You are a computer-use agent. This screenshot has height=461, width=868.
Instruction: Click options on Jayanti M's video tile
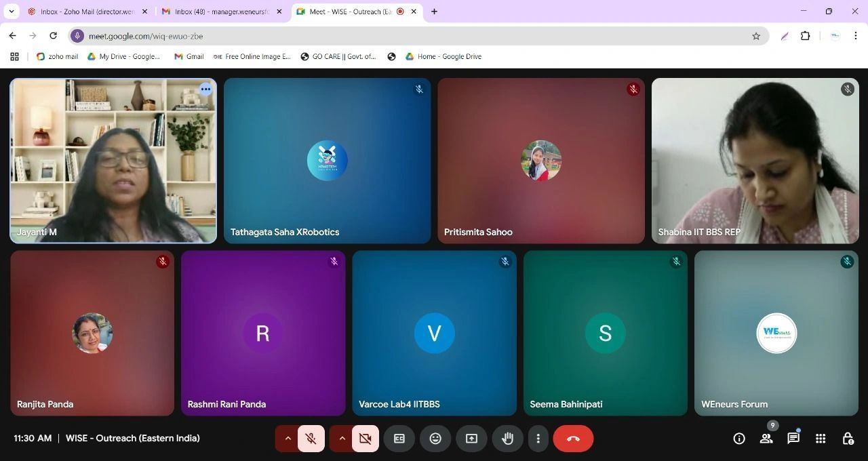click(x=205, y=89)
